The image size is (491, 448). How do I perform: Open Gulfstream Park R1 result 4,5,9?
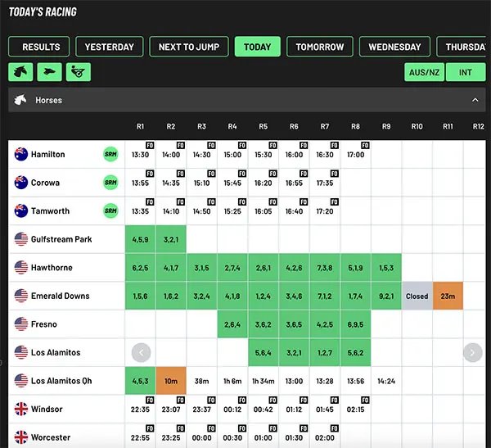click(140, 239)
